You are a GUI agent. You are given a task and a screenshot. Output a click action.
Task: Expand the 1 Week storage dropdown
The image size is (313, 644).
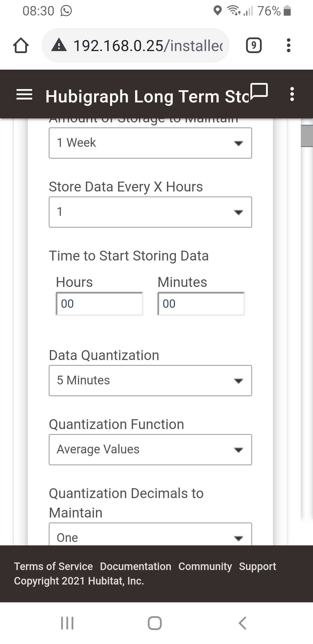(150, 143)
